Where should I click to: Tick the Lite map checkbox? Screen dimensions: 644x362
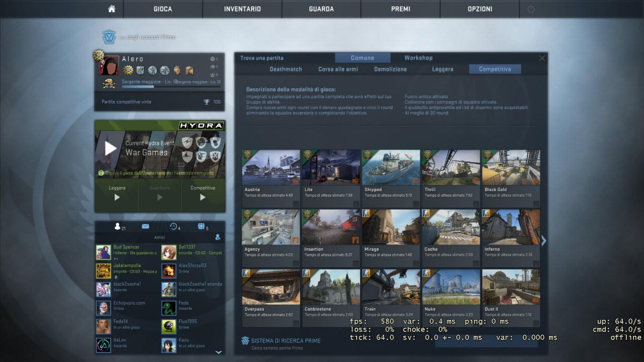[356, 204]
